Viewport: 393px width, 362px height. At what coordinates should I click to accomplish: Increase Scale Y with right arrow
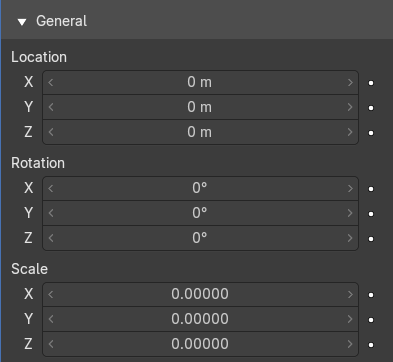tap(350, 319)
